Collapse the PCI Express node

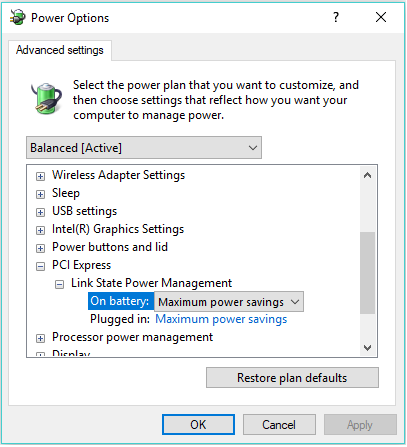pos(40,266)
